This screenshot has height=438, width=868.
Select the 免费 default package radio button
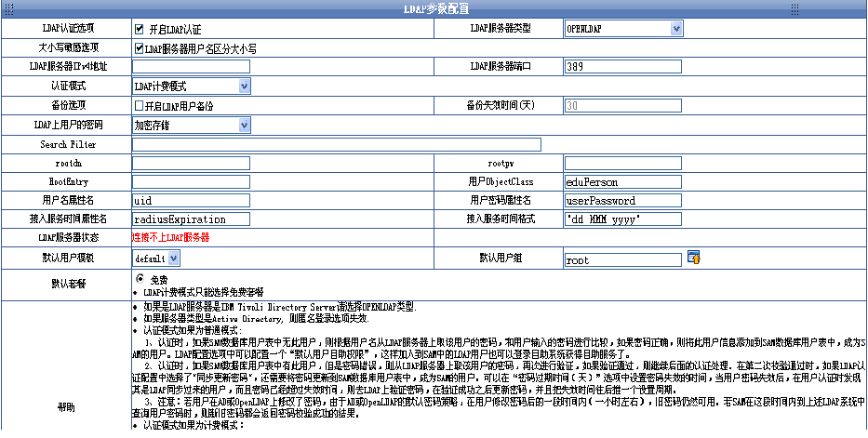click(x=140, y=279)
